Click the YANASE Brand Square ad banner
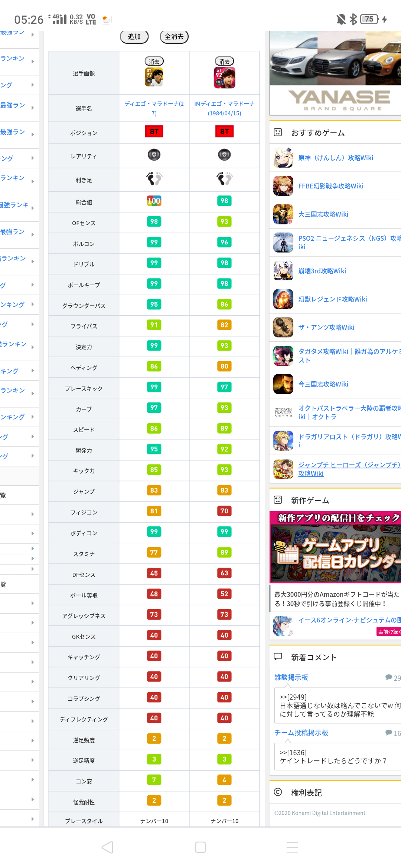 pyautogui.click(x=335, y=73)
